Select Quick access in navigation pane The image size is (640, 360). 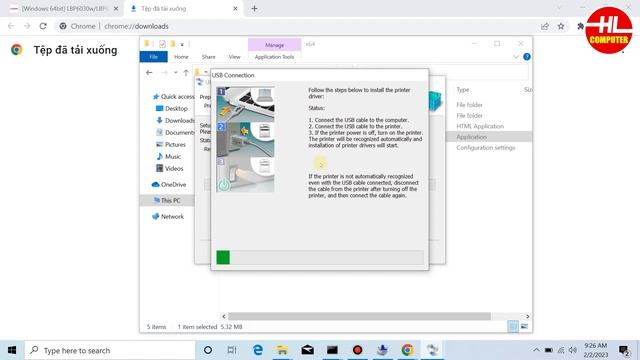pos(173,97)
